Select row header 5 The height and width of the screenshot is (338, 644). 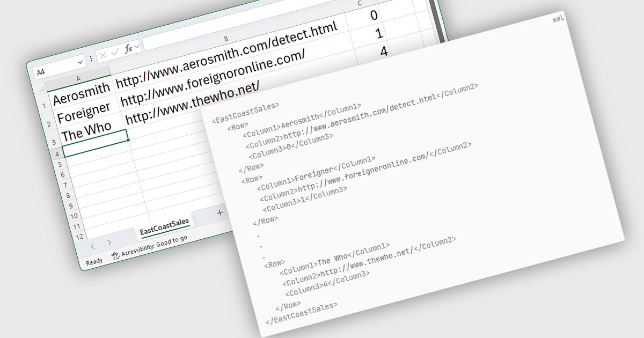(59, 165)
